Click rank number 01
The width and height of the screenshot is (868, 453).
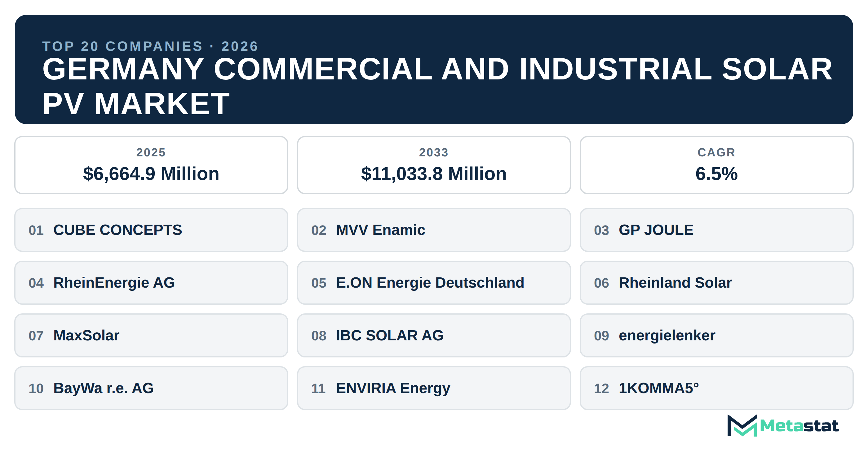tap(36, 231)
